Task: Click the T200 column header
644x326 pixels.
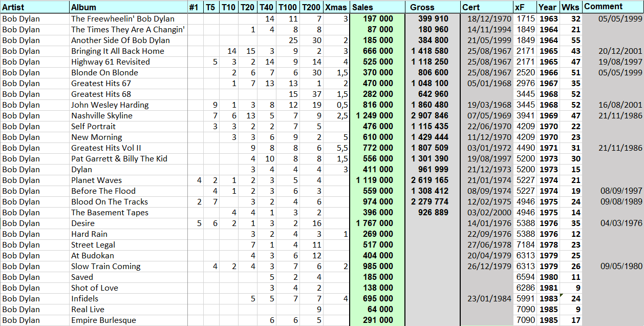Action: click(x=312, y=7)
